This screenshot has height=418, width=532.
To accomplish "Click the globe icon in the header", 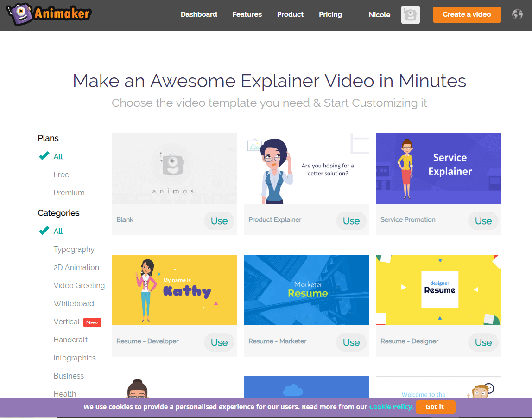I will pyautogui.click(x=517, y=14).
